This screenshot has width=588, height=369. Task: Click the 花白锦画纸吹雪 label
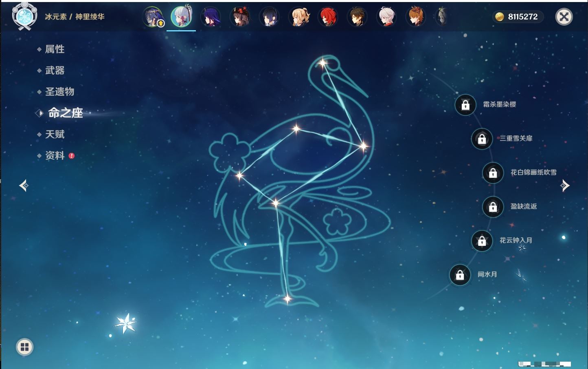(x=533, y=172)
